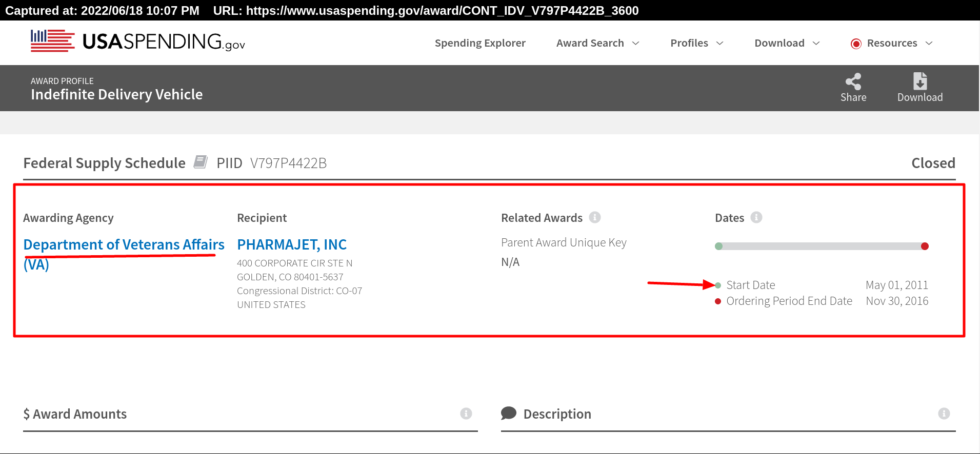Click the Description info icon
980x454 pixels.
944,414
